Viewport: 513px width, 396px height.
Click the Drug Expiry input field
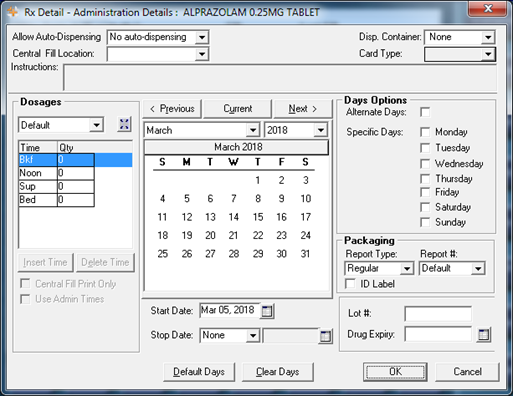click(438, 334)
